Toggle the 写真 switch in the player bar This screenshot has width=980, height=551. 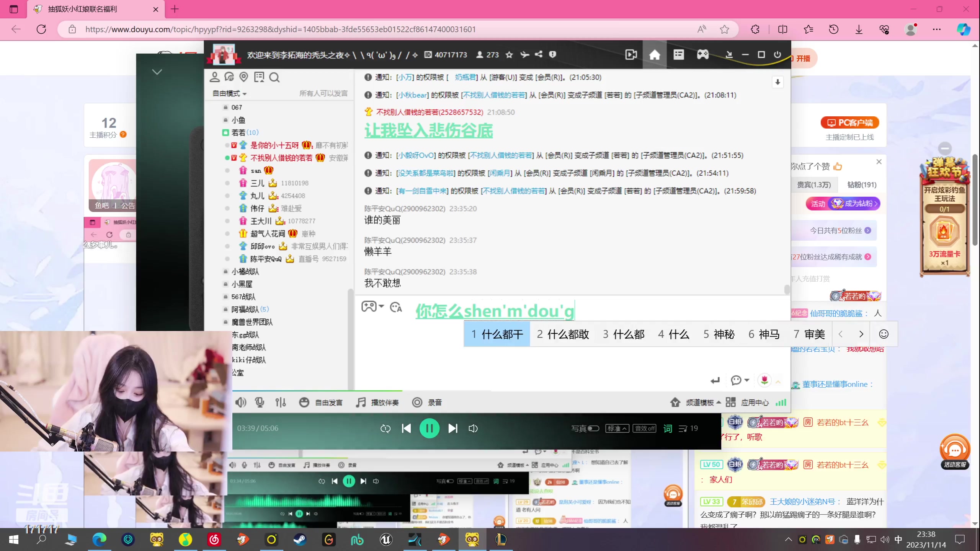[593, 429]
